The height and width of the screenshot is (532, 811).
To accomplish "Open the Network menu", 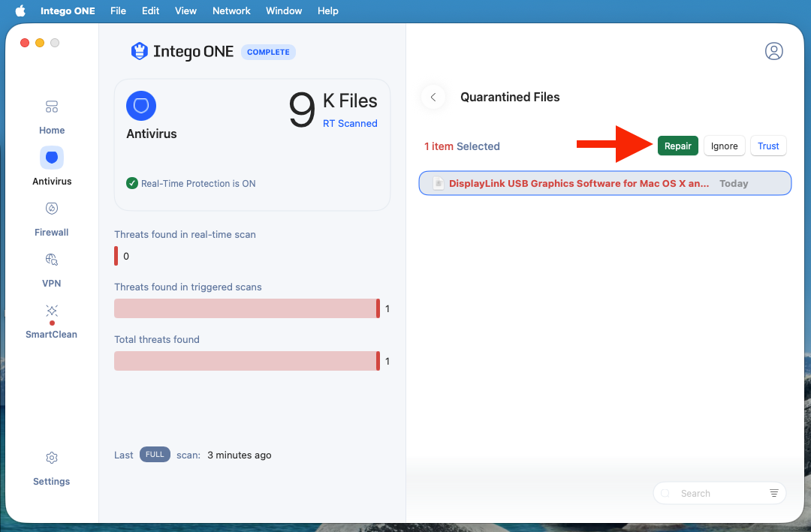I will (231, 11).
